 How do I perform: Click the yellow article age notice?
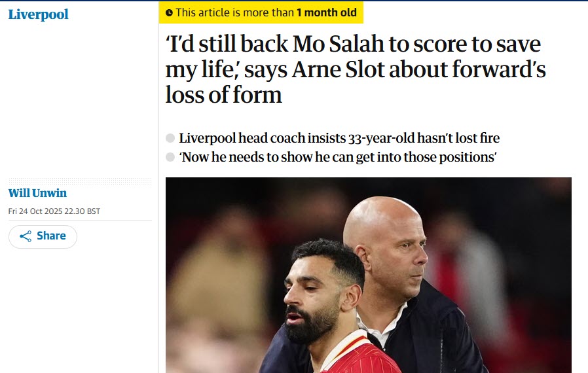pos(261,12)
